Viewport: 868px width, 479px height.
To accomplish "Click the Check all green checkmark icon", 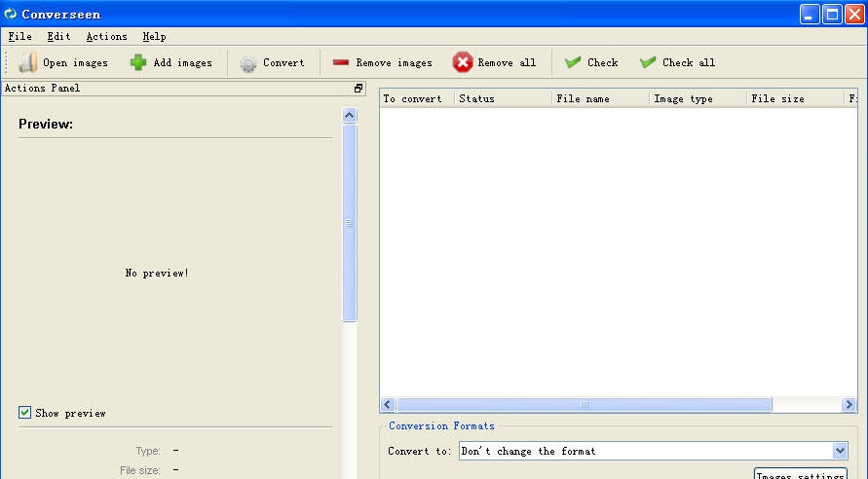I will pos(648,62).
